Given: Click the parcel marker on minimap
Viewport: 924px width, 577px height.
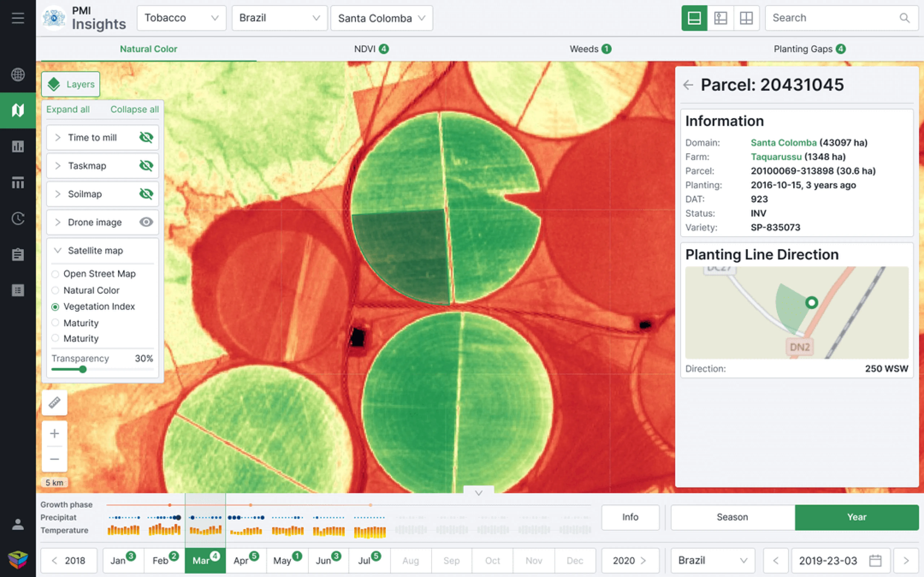Looking at the screenshot, I should (812, 303).
